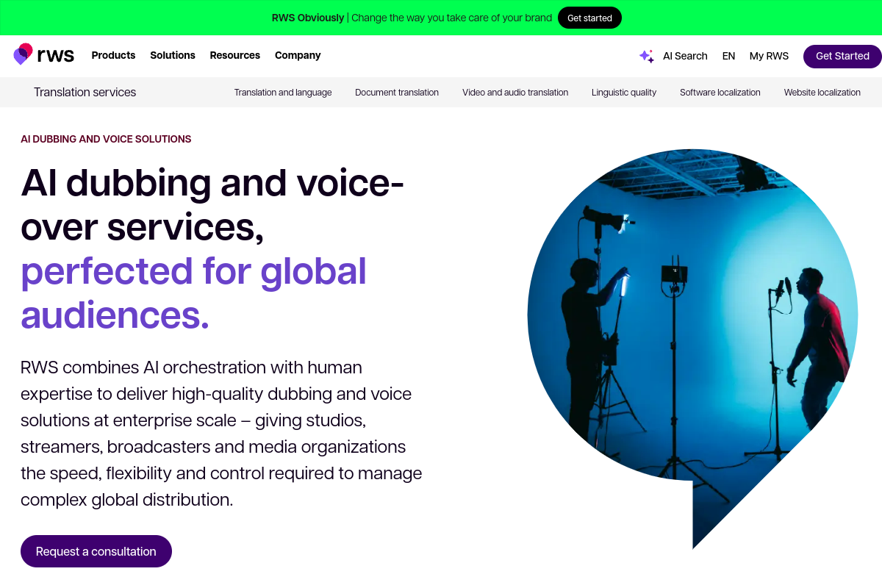882x588 pixels.
Task: Open the EN language selector
Action: [728, 56]
